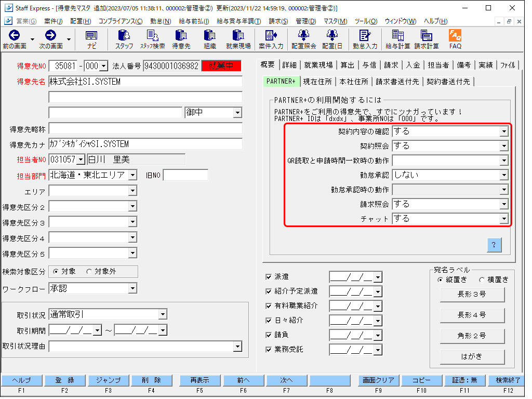Click the はがき label button

pos(472,357)
